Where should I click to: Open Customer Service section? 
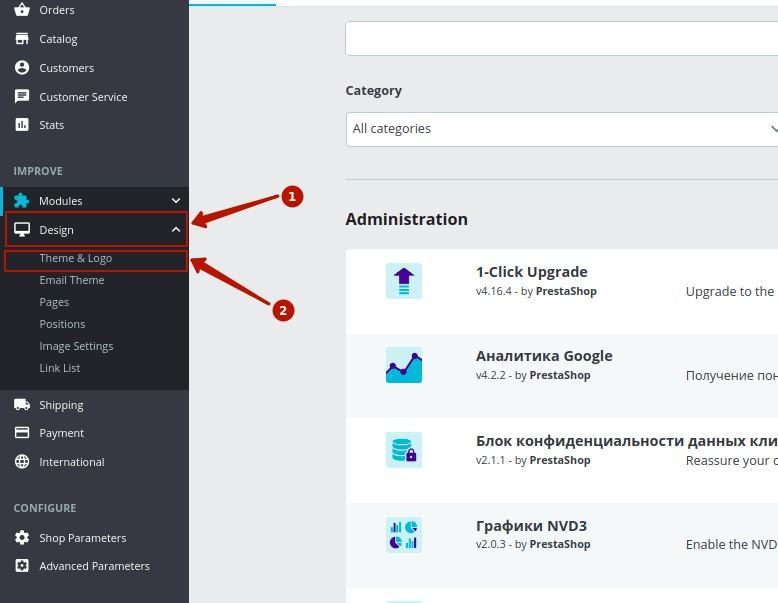point(83,97)
